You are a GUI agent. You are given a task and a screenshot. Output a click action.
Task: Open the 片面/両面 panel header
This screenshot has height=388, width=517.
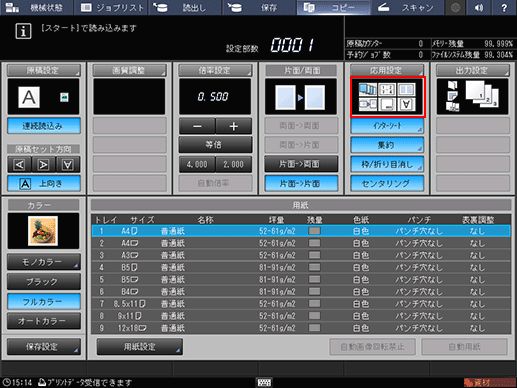tap(301, 70)
